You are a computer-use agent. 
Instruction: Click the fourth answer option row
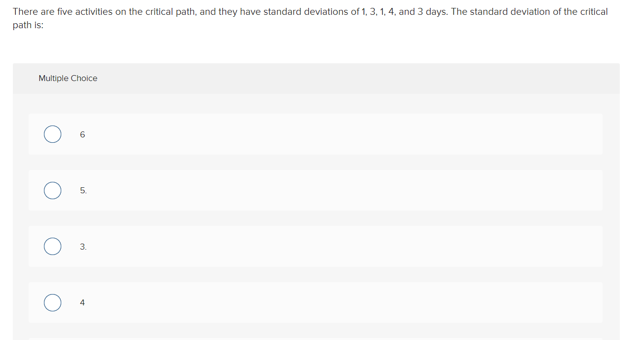[x=316, y=302]
